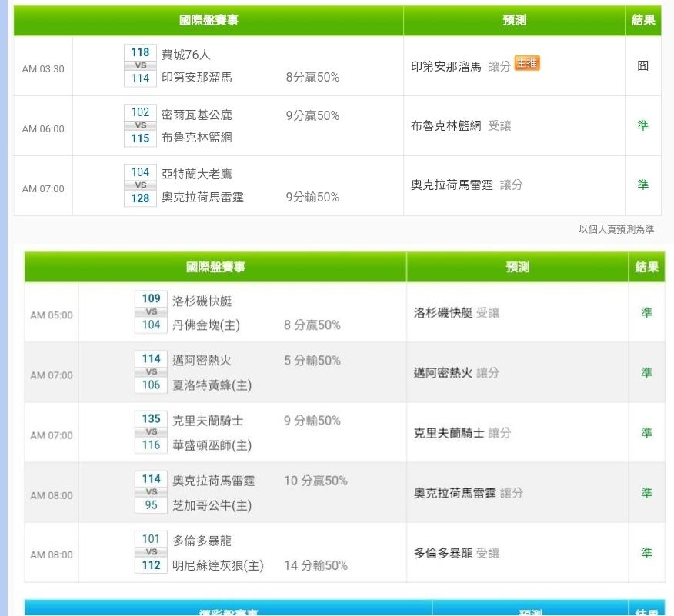Click the note 以個人頁預測為準
Viewport: 674px width, 616px height.
pos(616,229)
